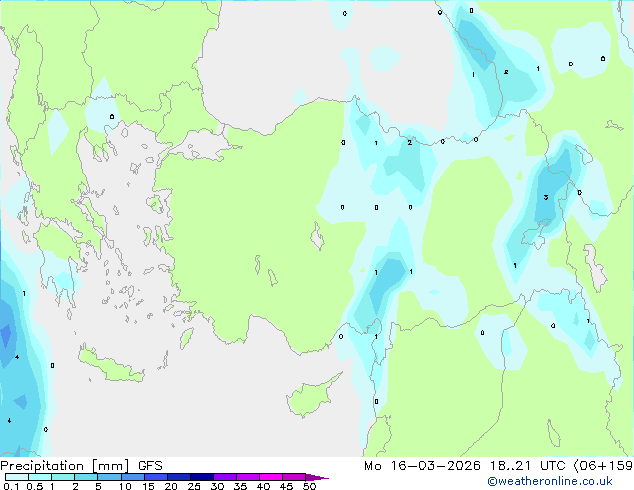Click the '40' legend scale label
Image resolution: width=634 pixels, height=490 pixels.
[263, 486]
